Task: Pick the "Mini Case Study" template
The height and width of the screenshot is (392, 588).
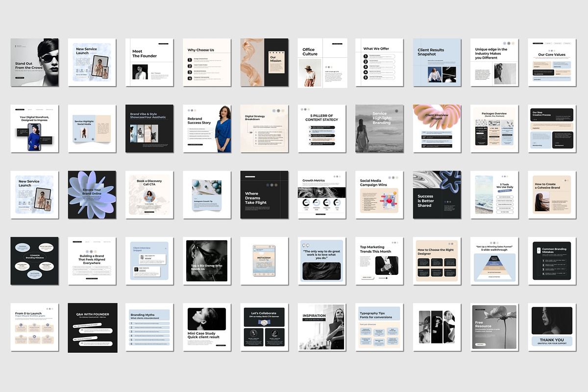Action: [207, 327]
